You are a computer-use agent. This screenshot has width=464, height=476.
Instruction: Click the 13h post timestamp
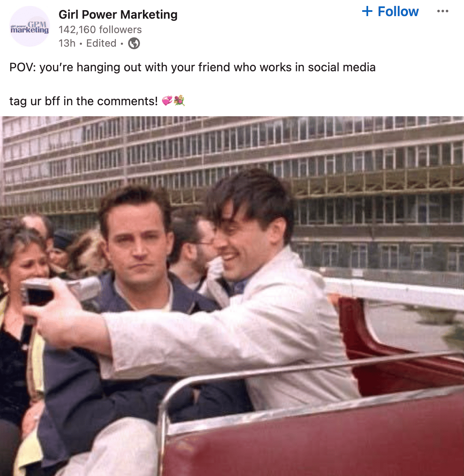point(67,43)
